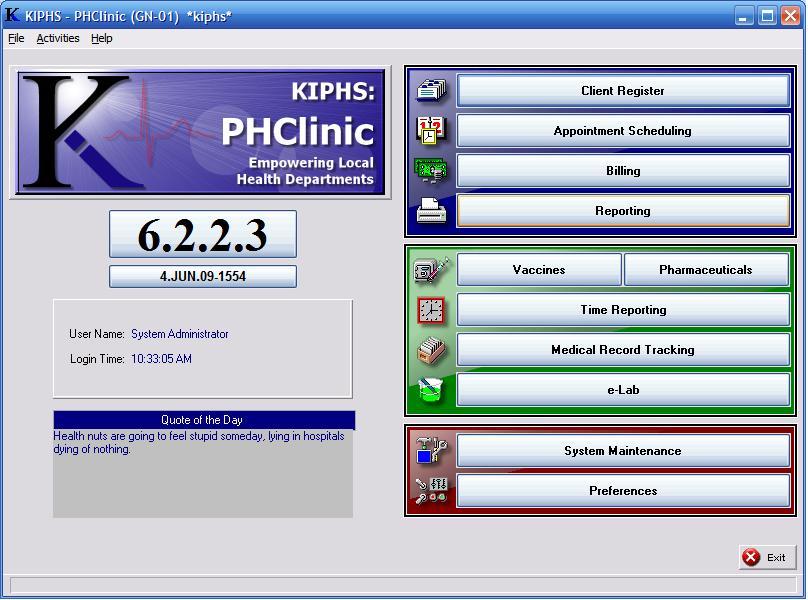Screen dimensions: 808x600
Task: Click the Quote of the Day header
Action: (204, 420)
